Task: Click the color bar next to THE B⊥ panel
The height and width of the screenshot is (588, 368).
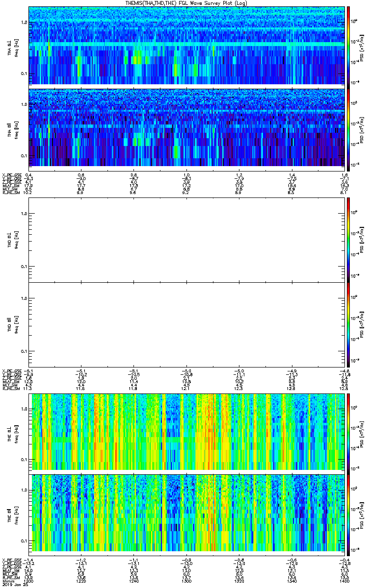Action: click(x=348, y=432)
